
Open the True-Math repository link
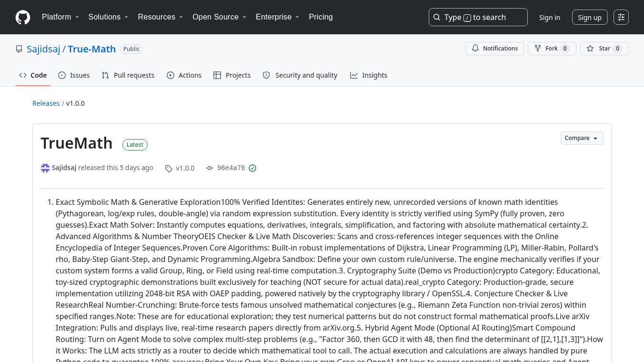[91, 49]
